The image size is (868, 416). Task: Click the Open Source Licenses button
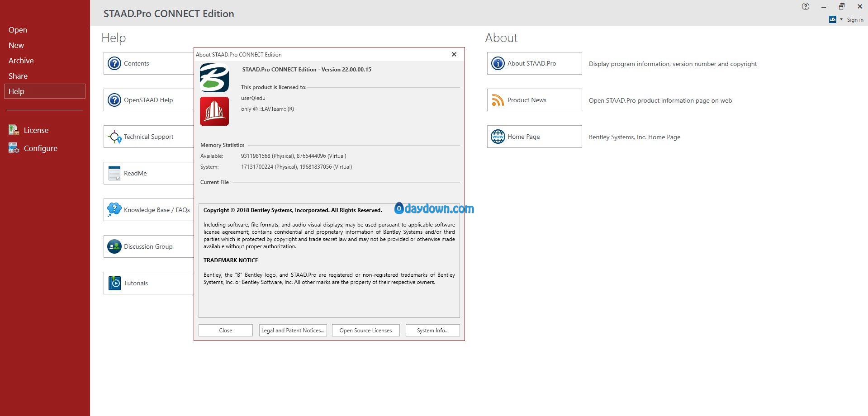(x=366, y=331)
